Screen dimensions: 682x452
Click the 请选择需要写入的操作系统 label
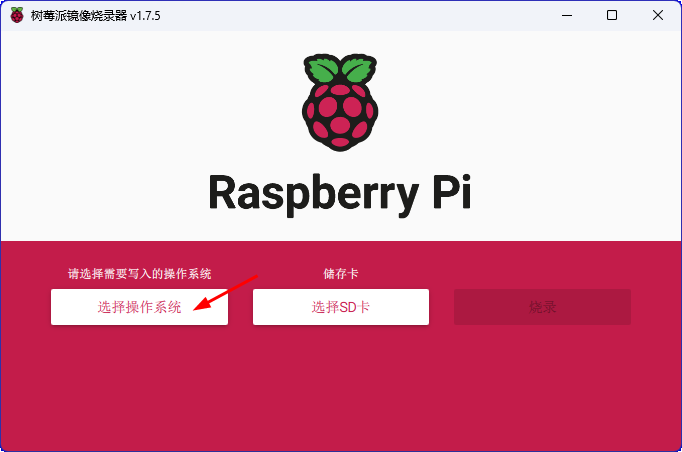139,274
